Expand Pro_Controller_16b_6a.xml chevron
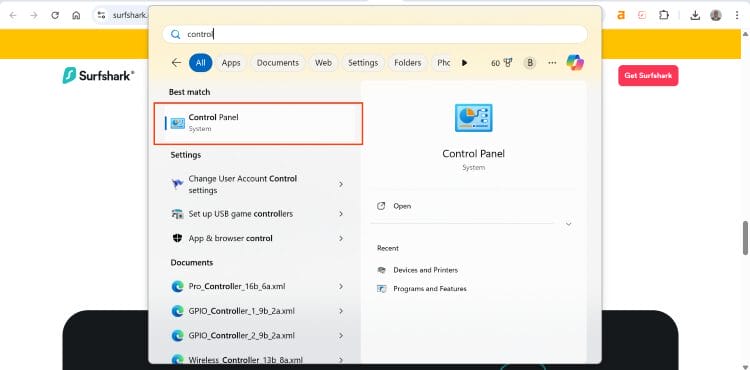The height and width of the screenshot is (370, 750). click(x=341, y=286)
